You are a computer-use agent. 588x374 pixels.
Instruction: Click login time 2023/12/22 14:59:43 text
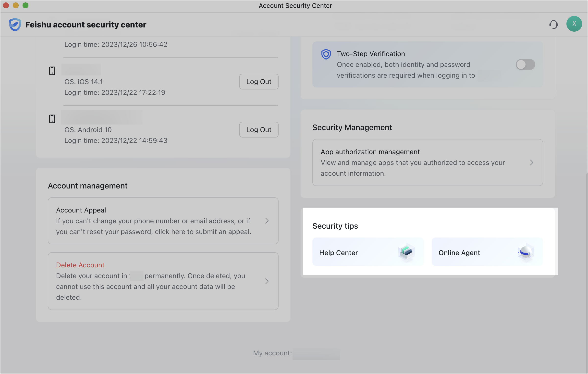click(116, 140)
